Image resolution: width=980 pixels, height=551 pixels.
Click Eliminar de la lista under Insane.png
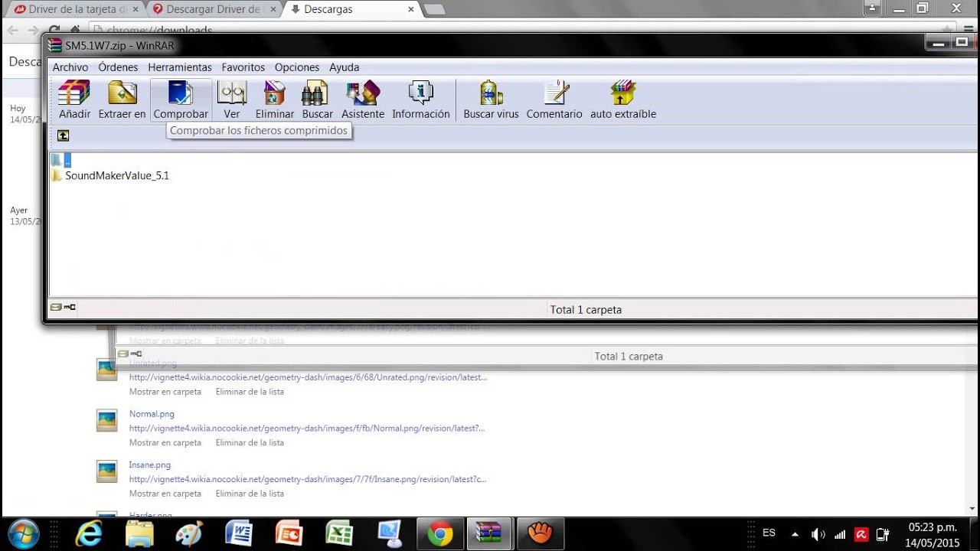coord(250,494)
